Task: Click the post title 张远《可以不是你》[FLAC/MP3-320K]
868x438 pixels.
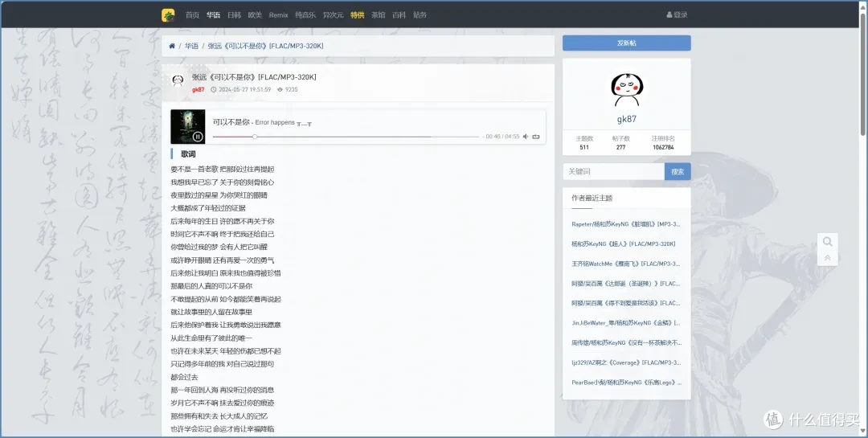Action: pyautogui.click(x=254, y=77)
